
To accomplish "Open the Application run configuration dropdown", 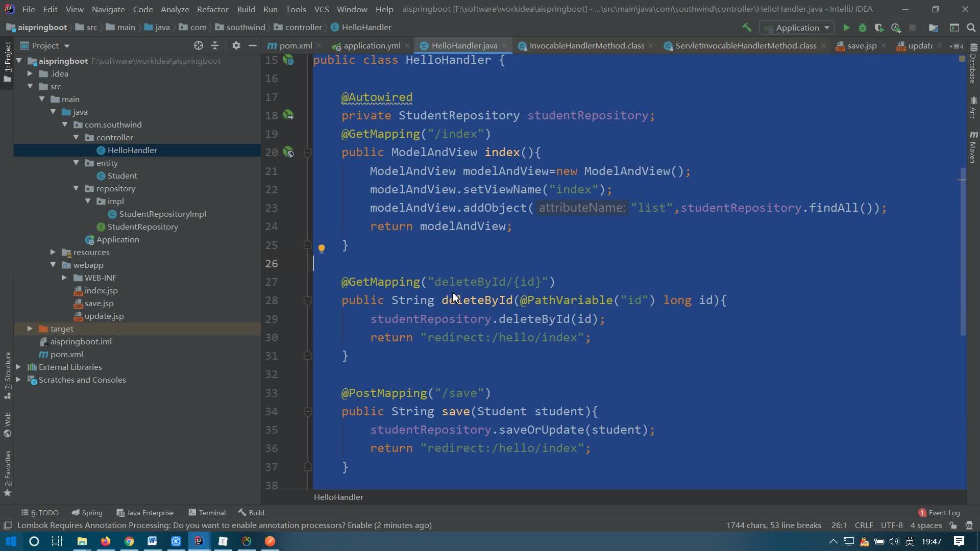I will pos(797,28).
